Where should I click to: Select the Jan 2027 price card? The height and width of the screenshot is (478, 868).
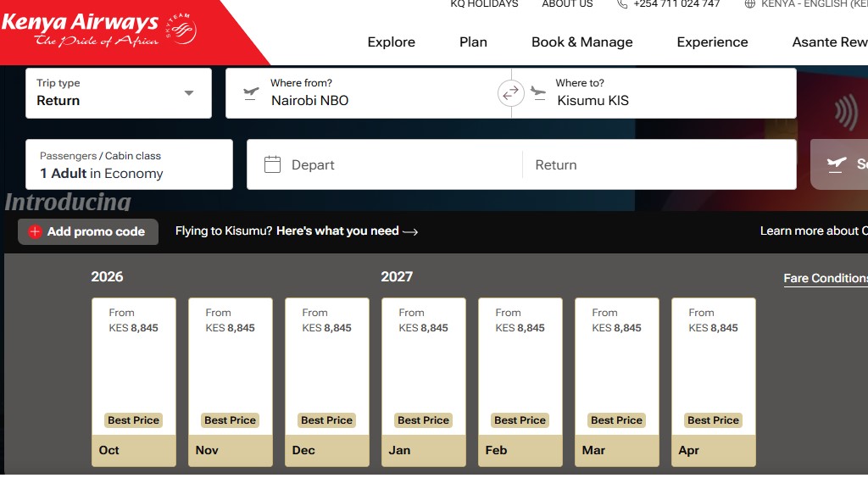point(424,381)
